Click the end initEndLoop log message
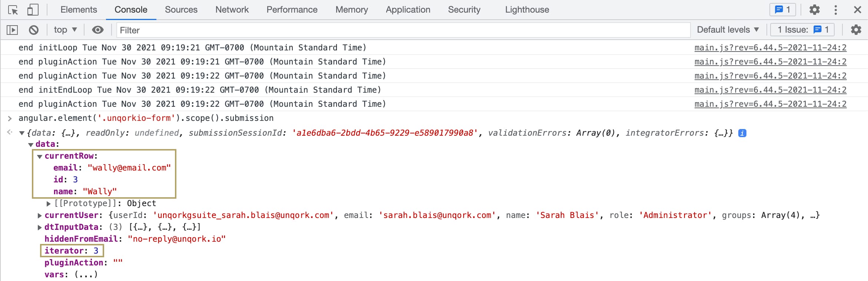This screenshot has height=281, width=868. (x=200, y=90)
